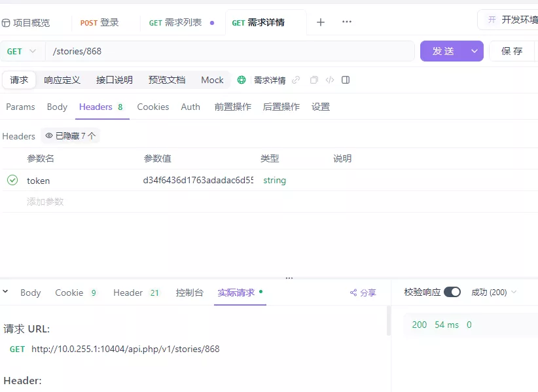Image resolution: width=538 pixels, height=392 pixels.
Task: Toggle the 校验响应 switch
Action: pos(452,292)
